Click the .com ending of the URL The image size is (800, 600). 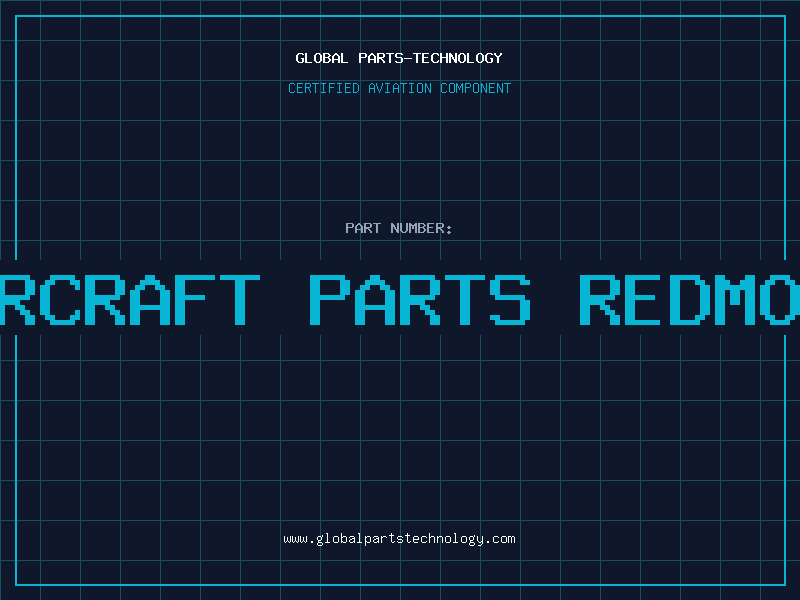[500, 539]
